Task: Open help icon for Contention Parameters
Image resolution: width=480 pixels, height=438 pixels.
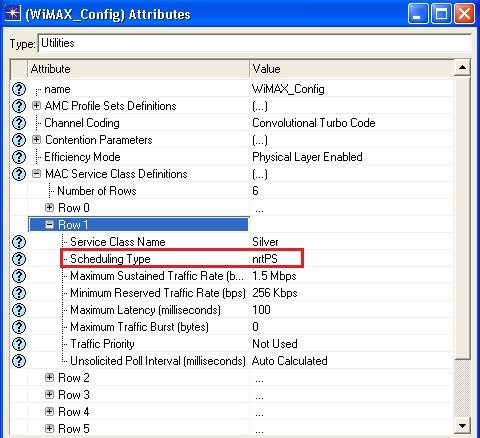Action: click(x=19, y=140)
